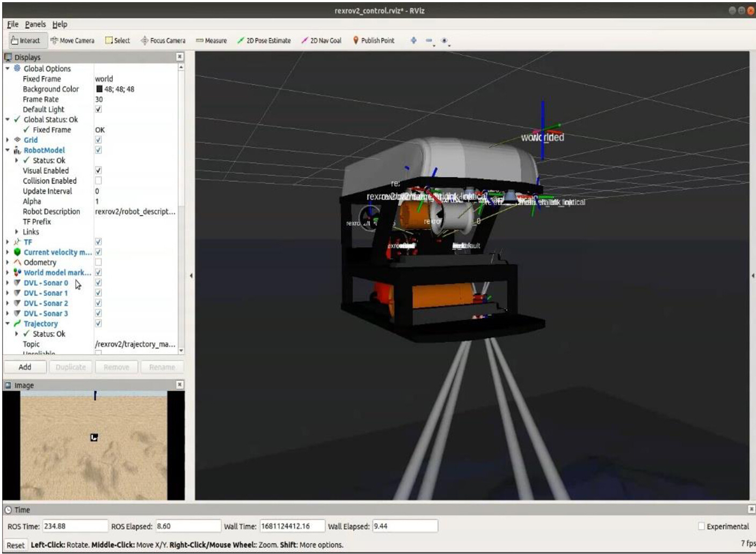
Task: Open the File menu
Action: pyautogui.click(x=13, y=24)
